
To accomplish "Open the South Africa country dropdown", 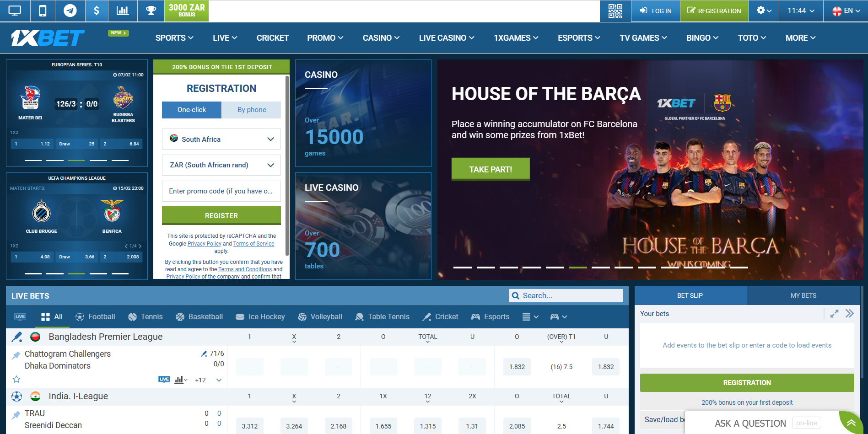I will (x=221, y=139).
